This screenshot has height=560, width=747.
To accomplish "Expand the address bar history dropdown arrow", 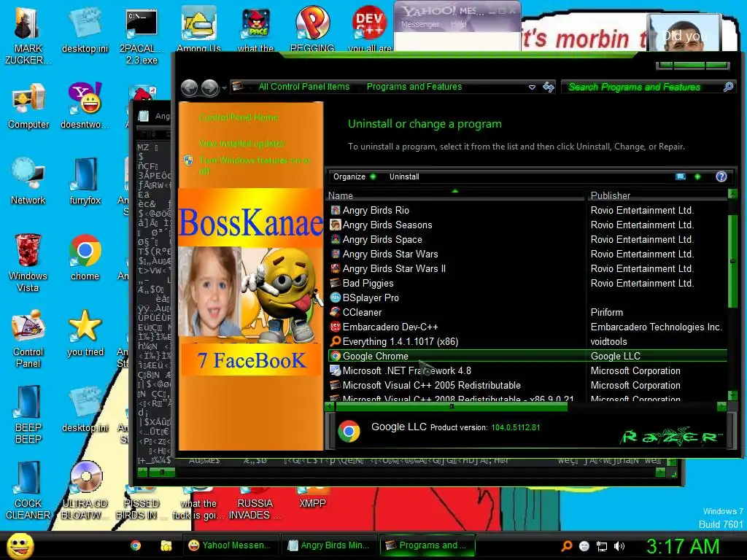I will coord(532,87).
